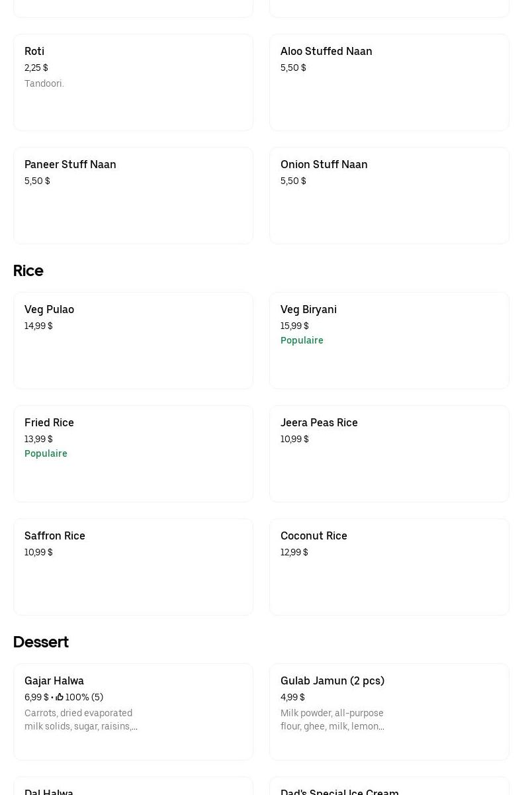This screenshot has height=795, width=532.
Task: Click the Rice section heading
Action: point(28,271)
